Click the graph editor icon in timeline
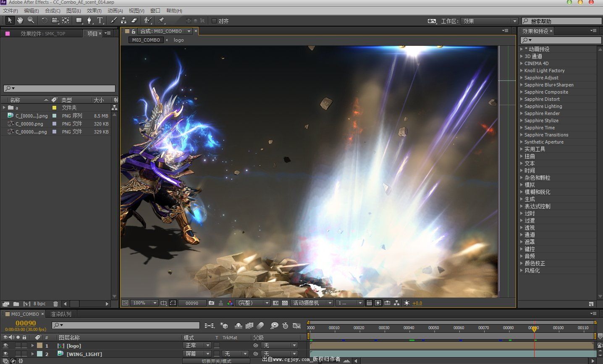Screen dimensions: 603x364 click(297, 325)
